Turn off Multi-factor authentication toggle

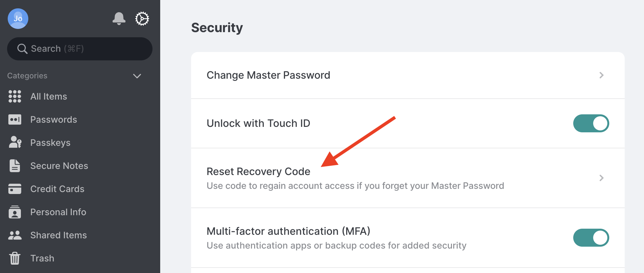click(591, 238)
